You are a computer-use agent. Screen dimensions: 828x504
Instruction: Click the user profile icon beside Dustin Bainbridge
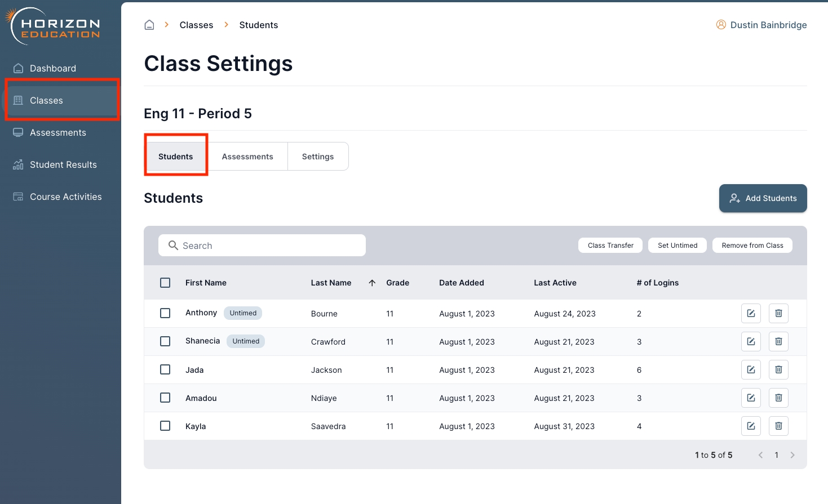click(721, 25)
